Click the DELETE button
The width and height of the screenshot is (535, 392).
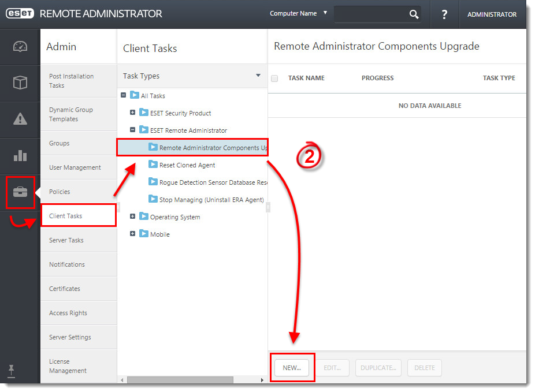425,368
